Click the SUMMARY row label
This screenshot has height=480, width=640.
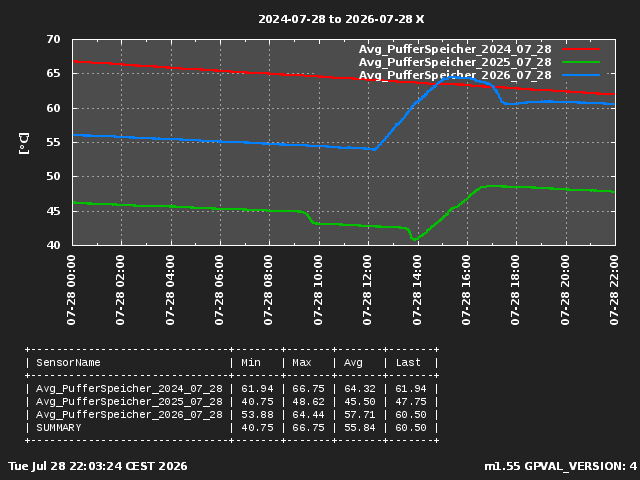click(x=59, y=428)
